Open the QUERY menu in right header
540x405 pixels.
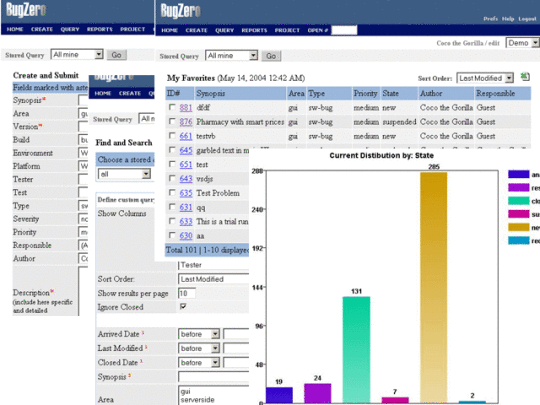click(x=225, y=30)
